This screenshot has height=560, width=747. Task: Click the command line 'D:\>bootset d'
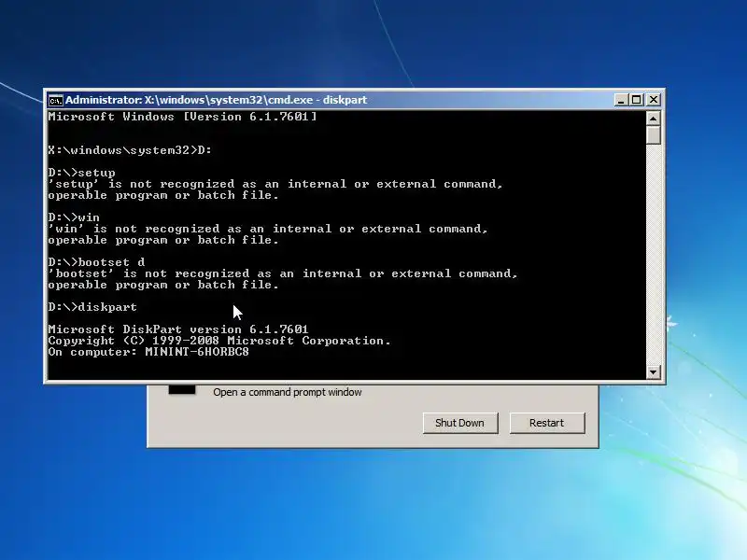coord(97,262)
